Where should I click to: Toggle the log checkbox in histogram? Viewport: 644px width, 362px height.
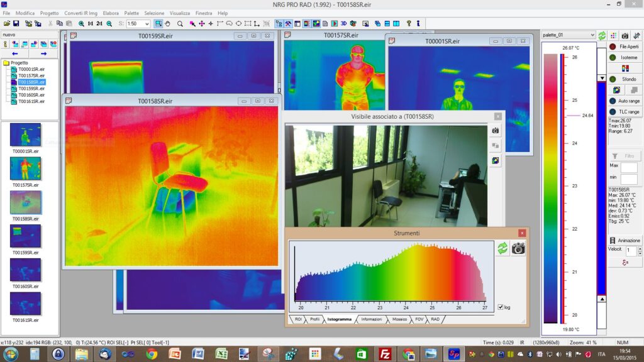[500, 307]
